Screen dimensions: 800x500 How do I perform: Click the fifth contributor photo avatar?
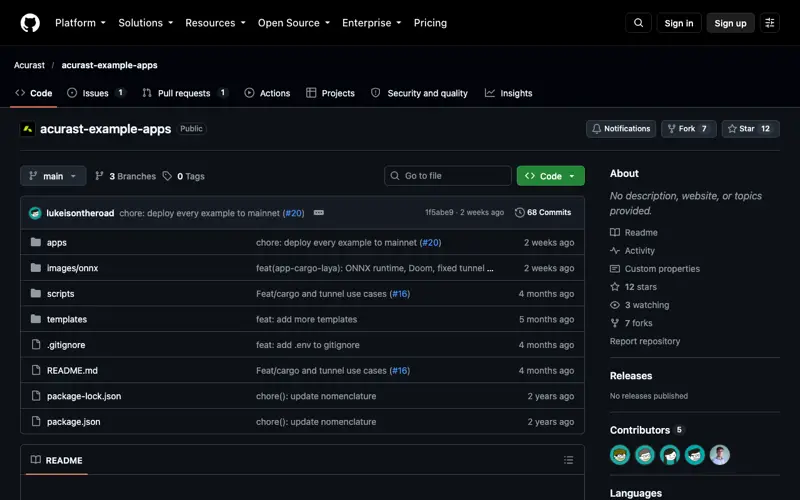[x=720, y=455]
